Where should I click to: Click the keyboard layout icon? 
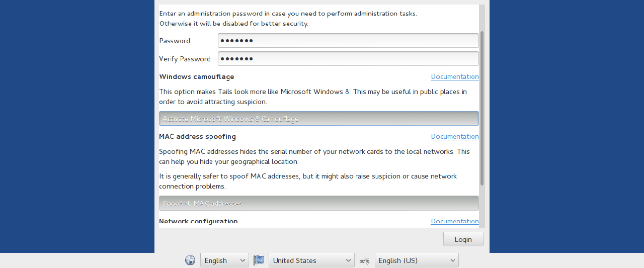364,260
